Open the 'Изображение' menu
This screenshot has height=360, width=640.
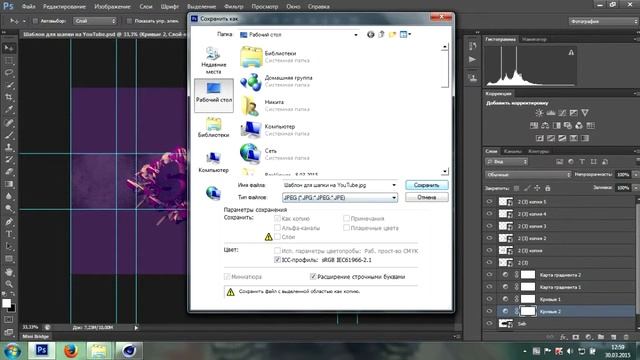tap(112, 7)
